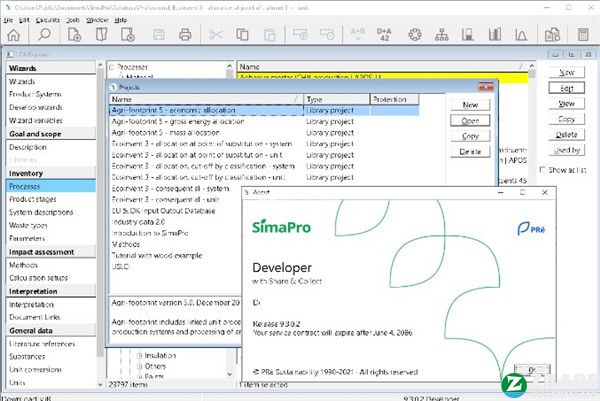Click the Paste clipboard icon
600x401 pixels.
click(269, 35)
